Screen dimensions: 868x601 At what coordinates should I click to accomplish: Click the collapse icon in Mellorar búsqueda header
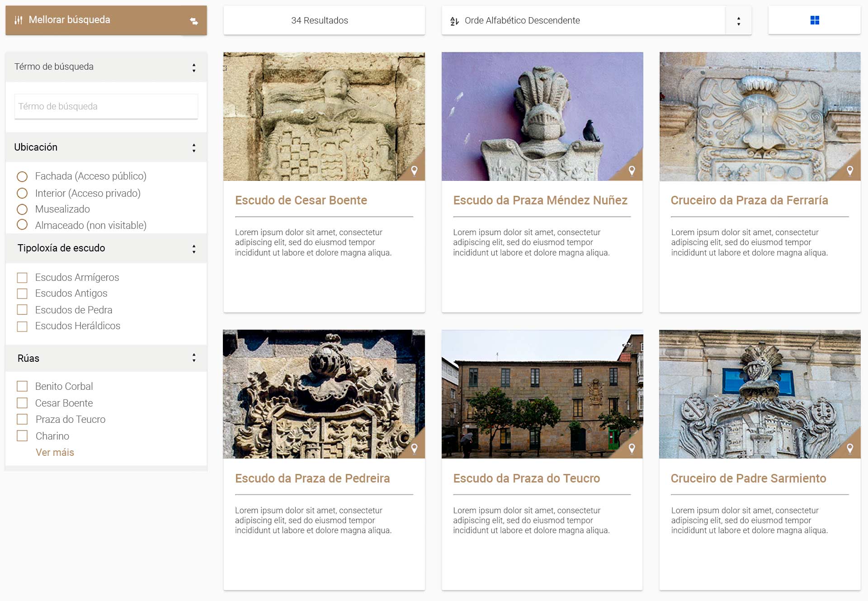click(x=194, y=21)
